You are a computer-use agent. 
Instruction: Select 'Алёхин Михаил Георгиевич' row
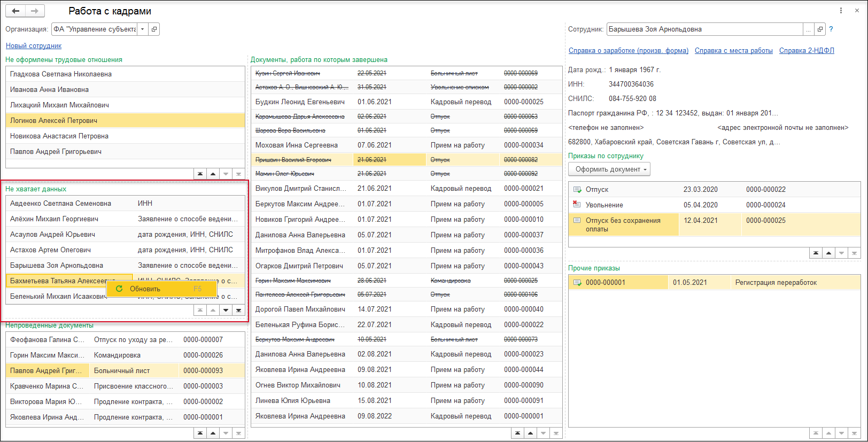coord(125,219)
